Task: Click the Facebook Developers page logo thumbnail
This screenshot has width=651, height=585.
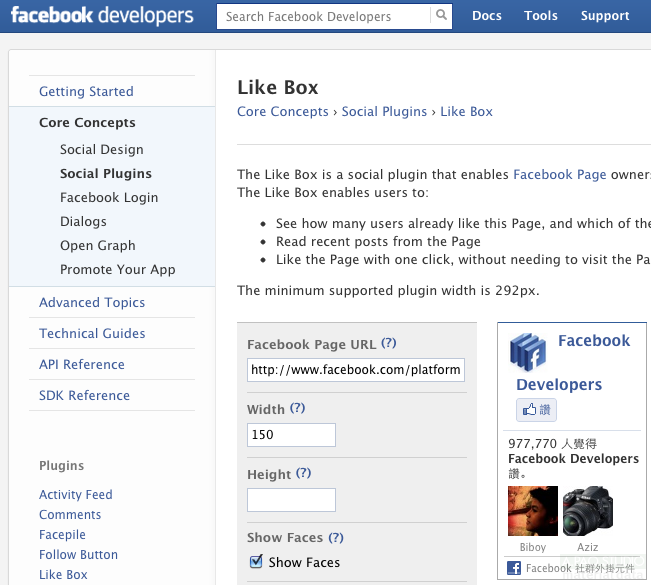Action: click(x=527, y=352)
